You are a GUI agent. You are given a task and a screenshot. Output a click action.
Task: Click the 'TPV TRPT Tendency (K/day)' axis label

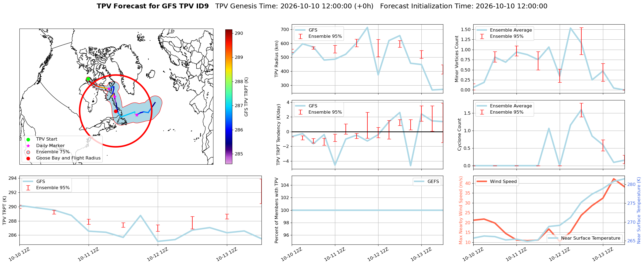[279, 135]
